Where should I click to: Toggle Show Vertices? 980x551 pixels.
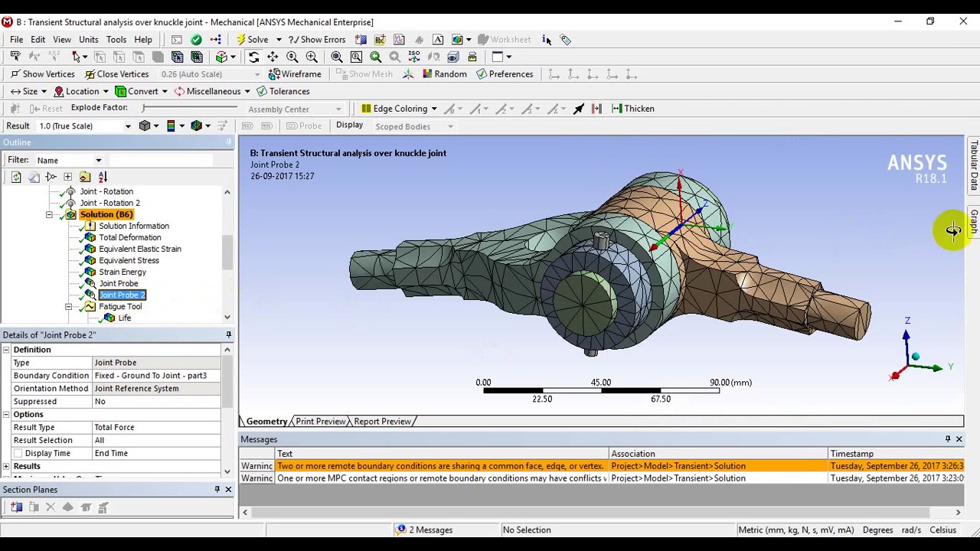(x=42, y=74)
